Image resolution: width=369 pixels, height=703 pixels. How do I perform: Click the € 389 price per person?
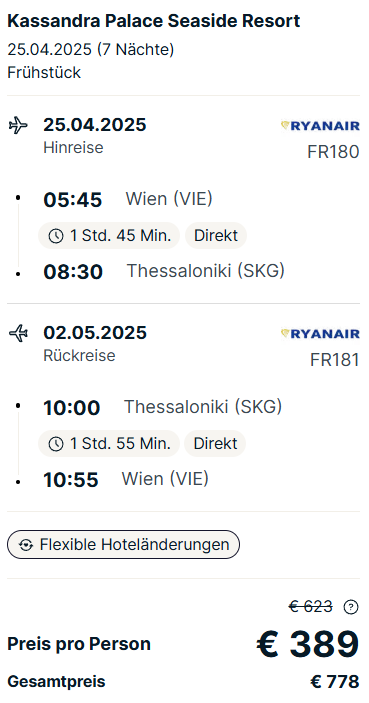pos(308,644)
